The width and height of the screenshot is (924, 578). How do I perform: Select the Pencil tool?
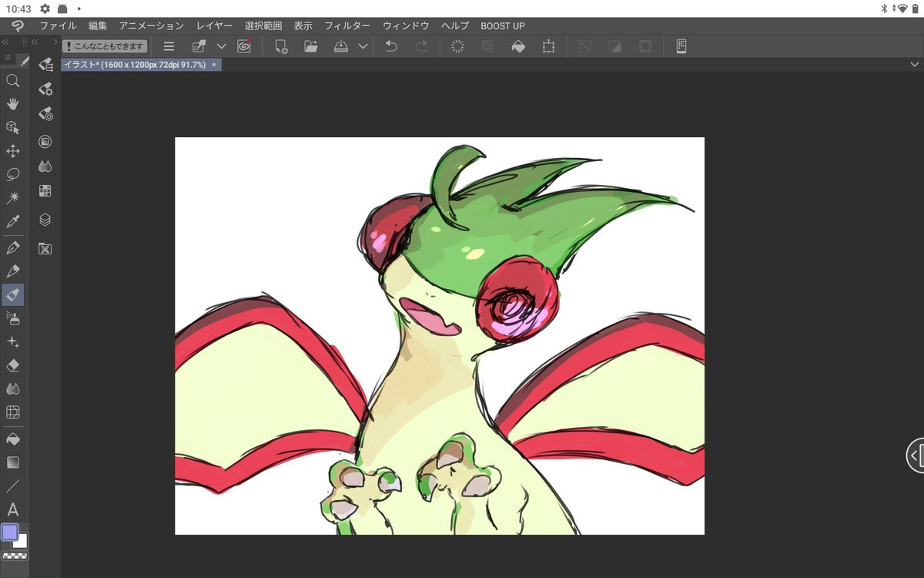(x=12, y=271)
